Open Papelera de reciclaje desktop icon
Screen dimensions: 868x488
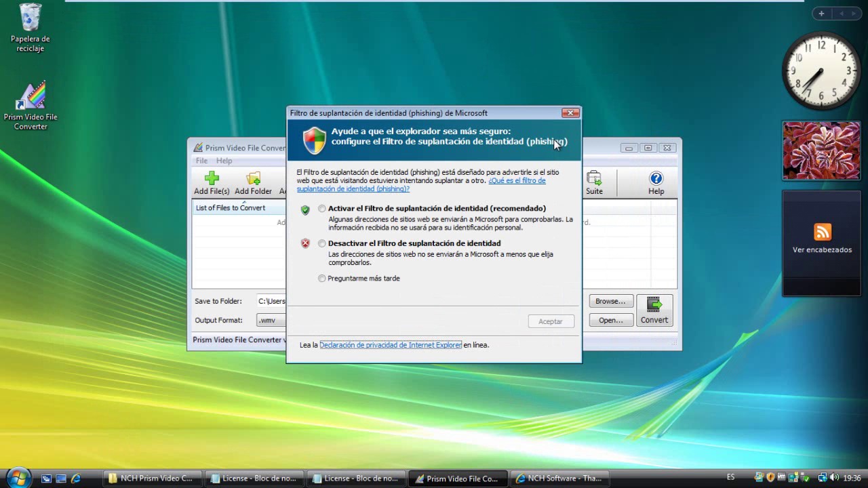pos(30,27)
